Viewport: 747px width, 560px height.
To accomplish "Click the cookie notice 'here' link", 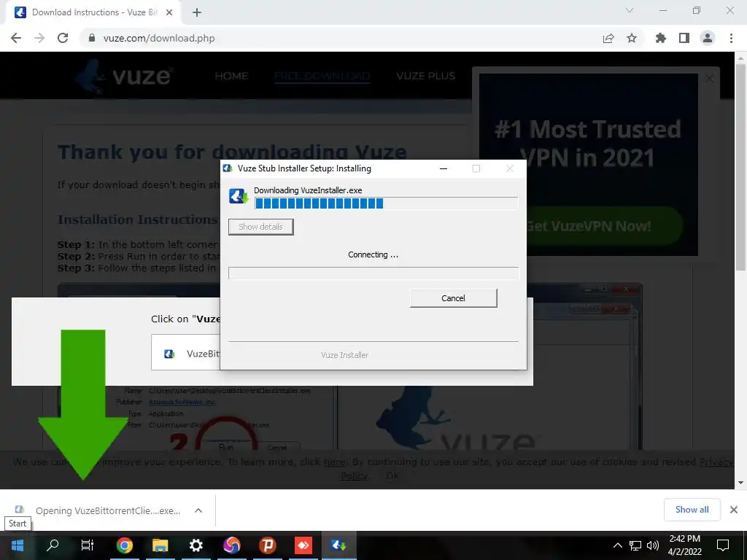I will (334, 462).
